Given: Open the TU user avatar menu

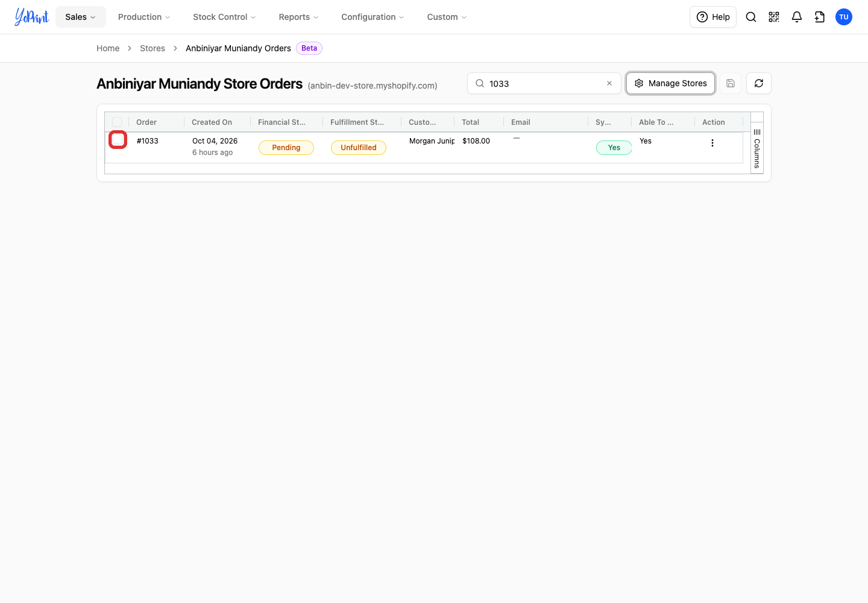Looking at the screenshot, I should click(844, 17).
